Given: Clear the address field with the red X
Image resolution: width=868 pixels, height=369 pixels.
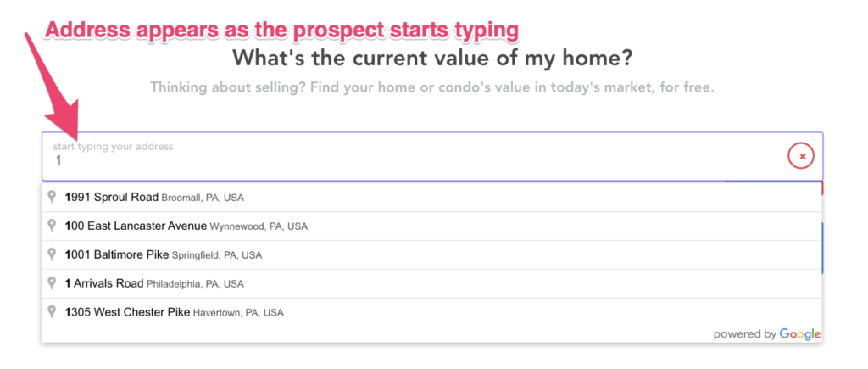Looking at the screenshot, I should point(801,156).
